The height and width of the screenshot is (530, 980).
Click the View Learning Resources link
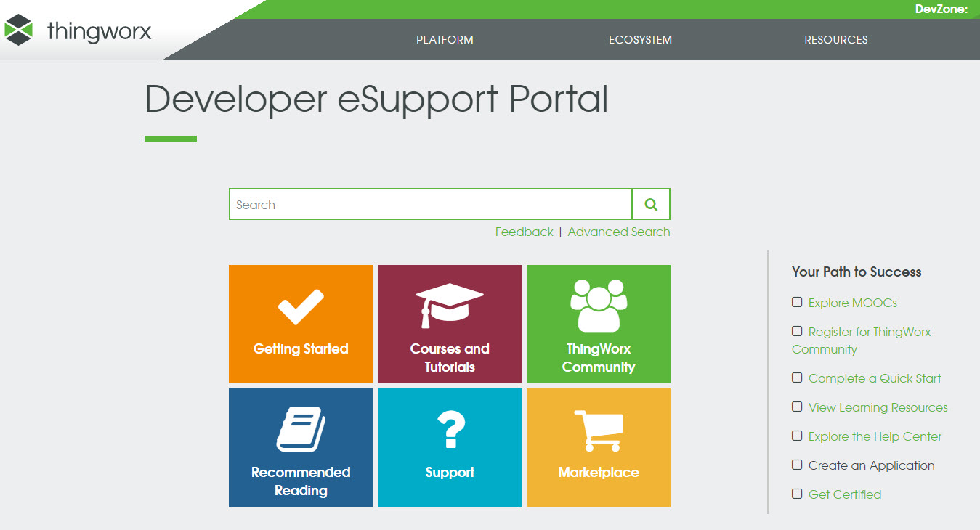(x=878, y=407)
